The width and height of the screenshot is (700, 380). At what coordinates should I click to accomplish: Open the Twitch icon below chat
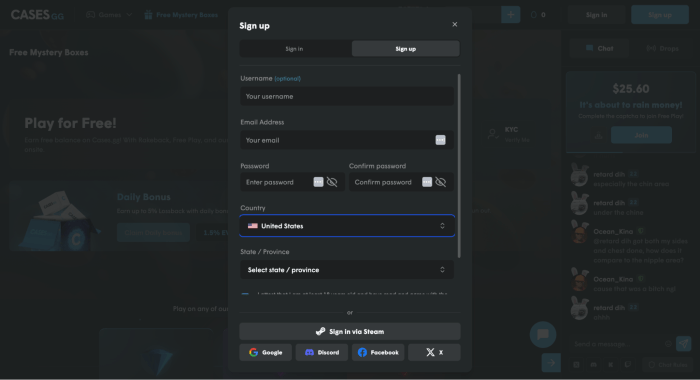[628, 365]
